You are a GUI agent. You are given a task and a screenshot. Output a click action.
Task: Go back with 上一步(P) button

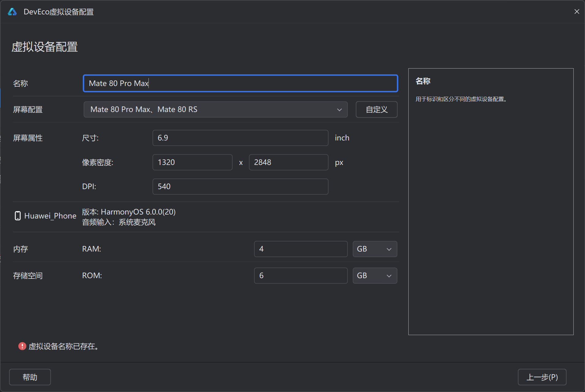(x=542, y=377)
